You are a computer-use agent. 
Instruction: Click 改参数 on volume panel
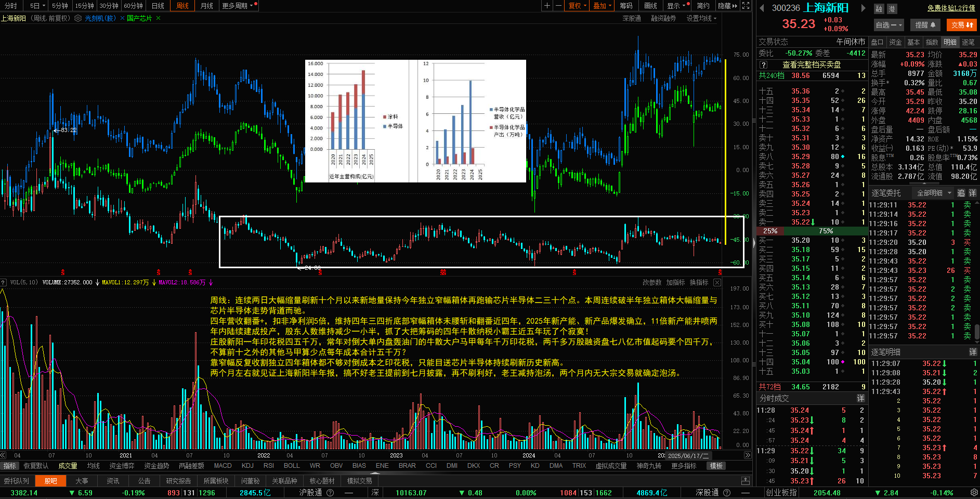tap(652, 282)
